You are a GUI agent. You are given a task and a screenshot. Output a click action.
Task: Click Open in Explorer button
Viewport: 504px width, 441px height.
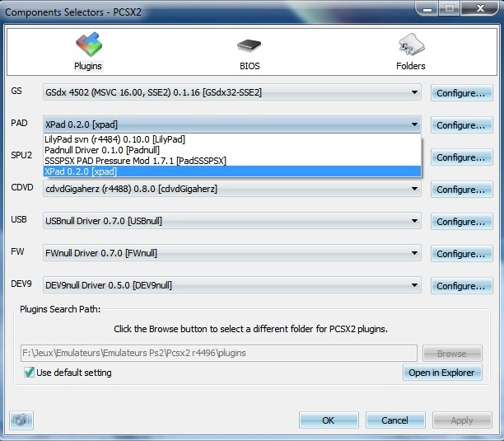pos(442,373)
